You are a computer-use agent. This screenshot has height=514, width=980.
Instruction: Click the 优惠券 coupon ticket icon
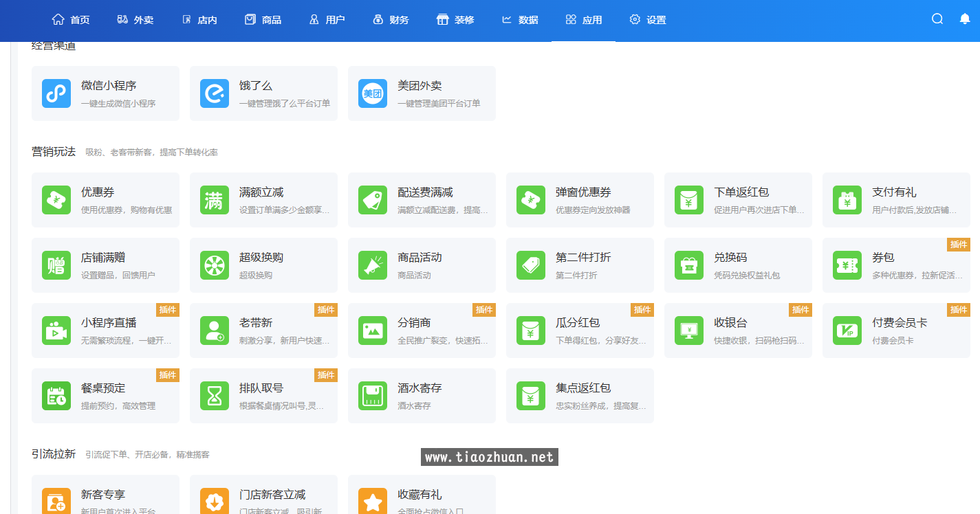(56, 200)
